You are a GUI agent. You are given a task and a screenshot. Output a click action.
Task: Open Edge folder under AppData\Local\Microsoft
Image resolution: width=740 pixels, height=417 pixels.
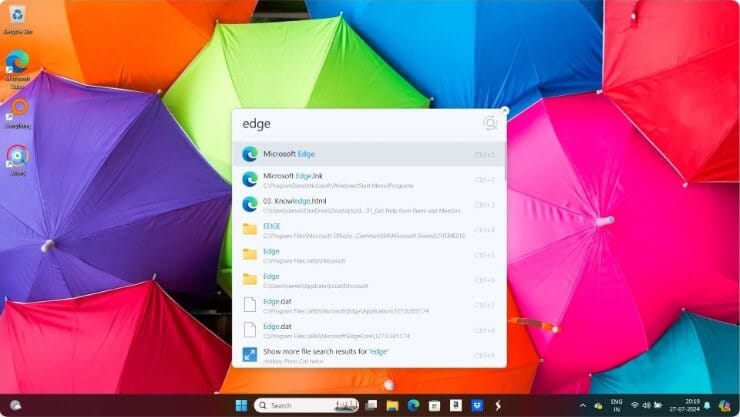tap(369, 280)
